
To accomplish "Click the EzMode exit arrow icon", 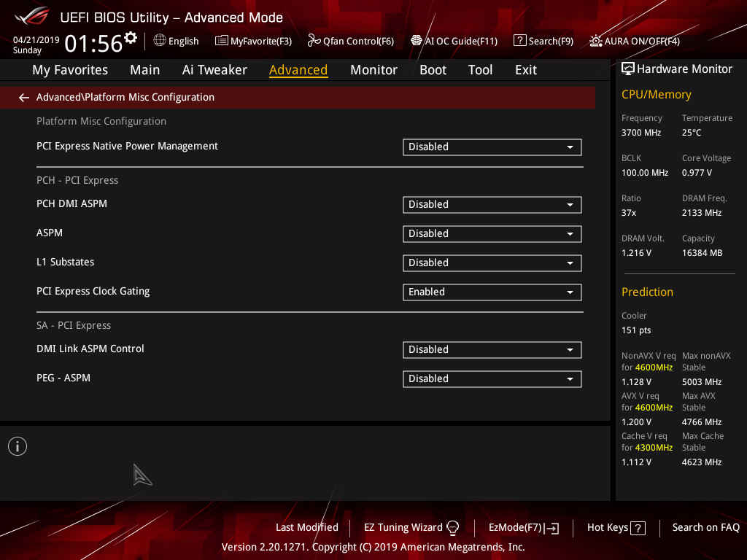I will click(x=551, y=528).
